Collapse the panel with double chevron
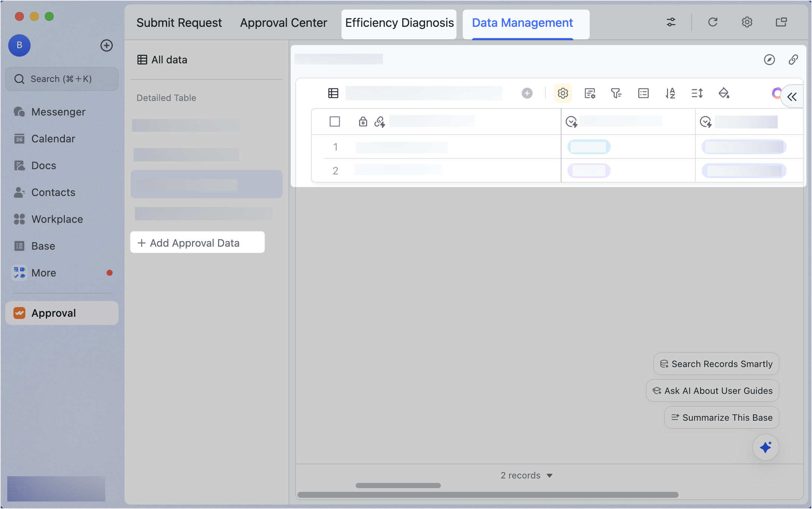The width and height of the screenshot is (812, 509). pos(792,97)
